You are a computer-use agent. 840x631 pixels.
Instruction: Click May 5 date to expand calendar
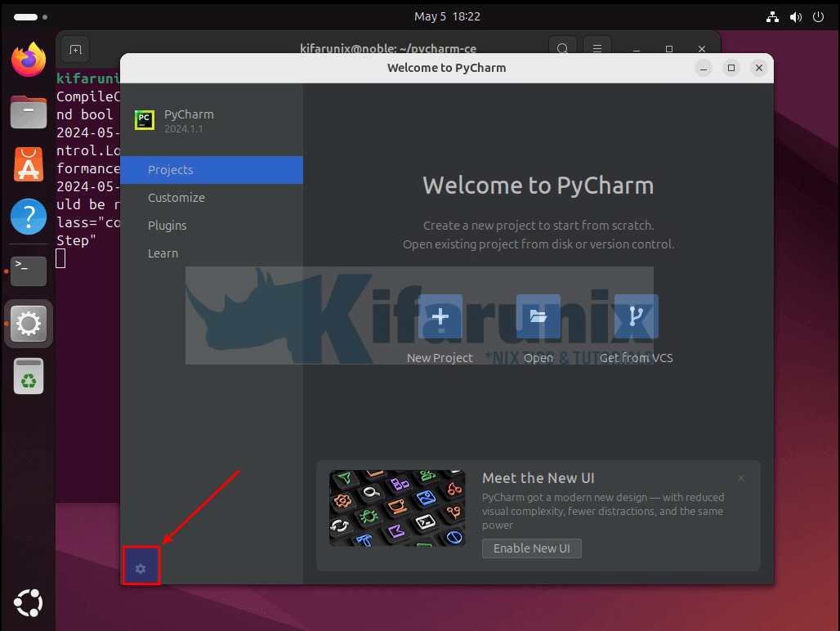[430, 16]
